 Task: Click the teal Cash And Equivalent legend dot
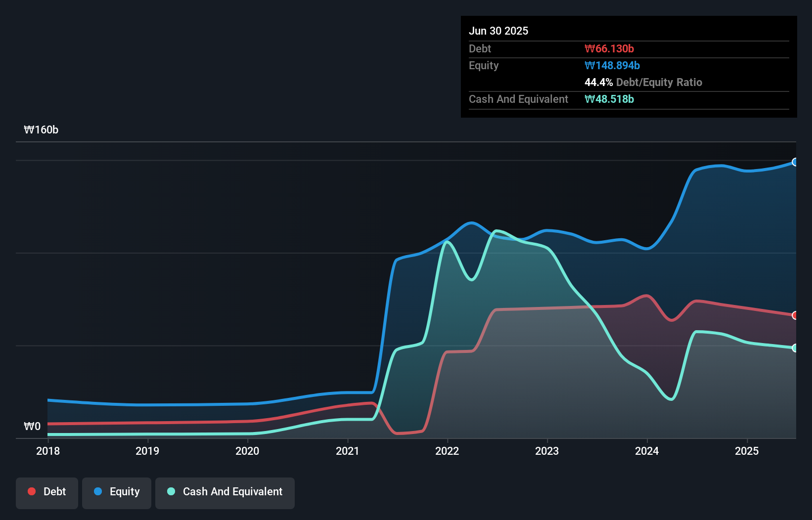(171, 491)
